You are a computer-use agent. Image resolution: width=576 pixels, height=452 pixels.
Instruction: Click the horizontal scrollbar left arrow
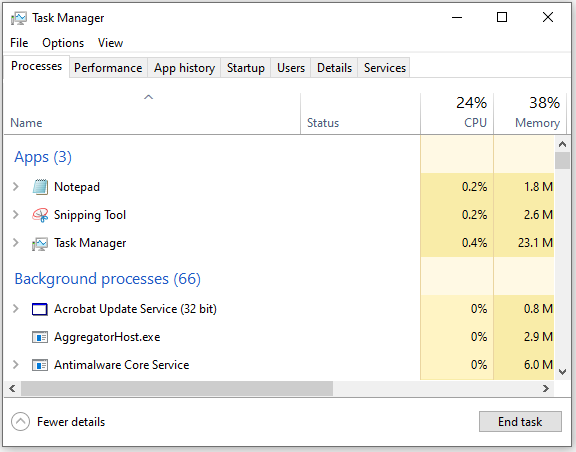click(x=12, y=388)
